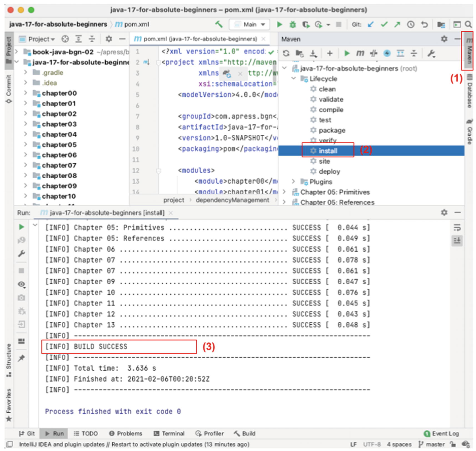Image resolution: width=476 pixels, height=451 pixels.
Task: Expand chapter05 folder
Action: coord(26,144)
